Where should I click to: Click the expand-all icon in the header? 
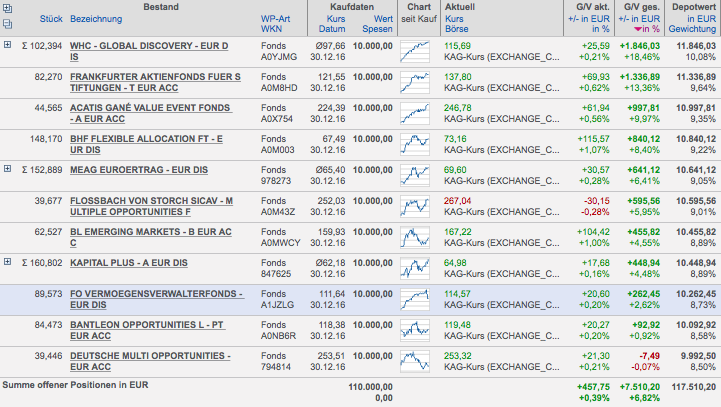[x=7, y=8]
